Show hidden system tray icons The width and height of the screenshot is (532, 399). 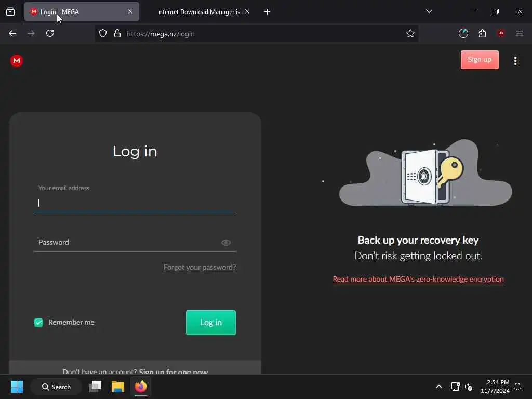pyautogui.click(x=438, y=387)
